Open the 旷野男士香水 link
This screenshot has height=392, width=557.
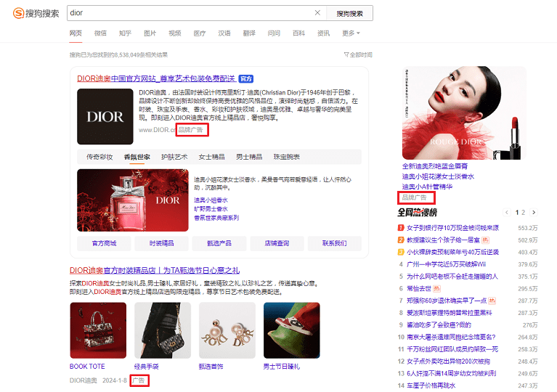pos(211,209)
